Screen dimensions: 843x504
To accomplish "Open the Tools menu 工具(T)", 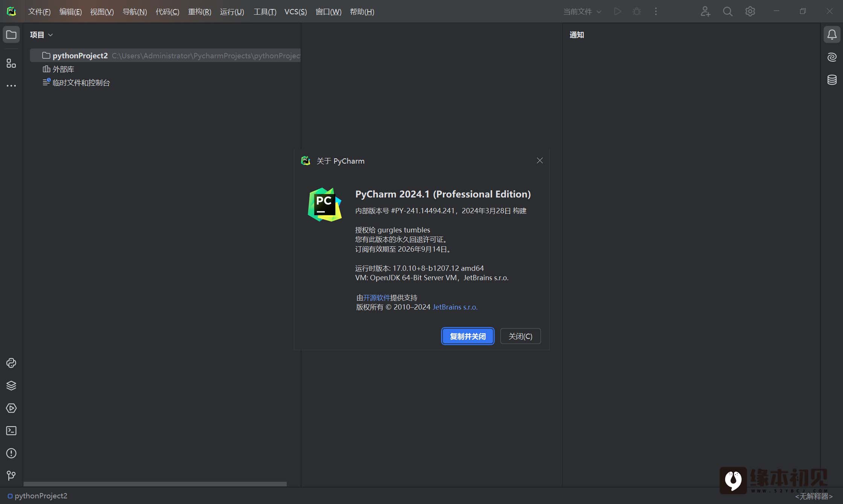I will 265,12.
